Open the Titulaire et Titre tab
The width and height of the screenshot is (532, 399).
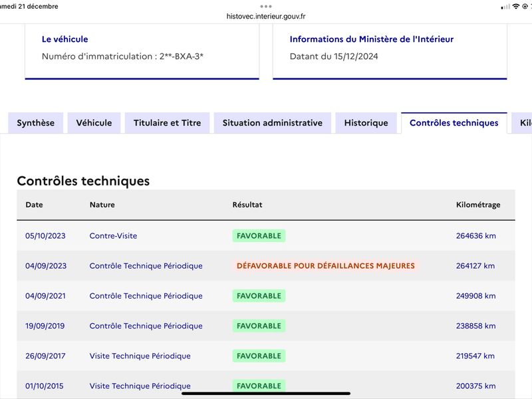coord(168,123)
